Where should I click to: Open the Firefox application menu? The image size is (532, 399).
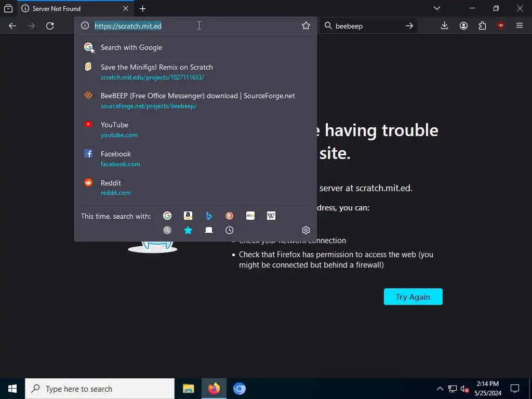click(520, 26)
